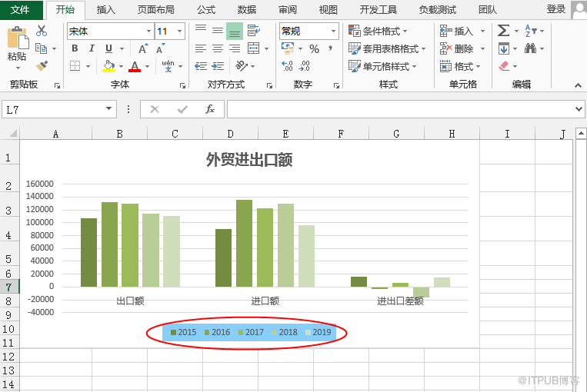Click the Clear eraser icon
The image size is (587, 392).
pyautogui.click(x=504, y=66)
